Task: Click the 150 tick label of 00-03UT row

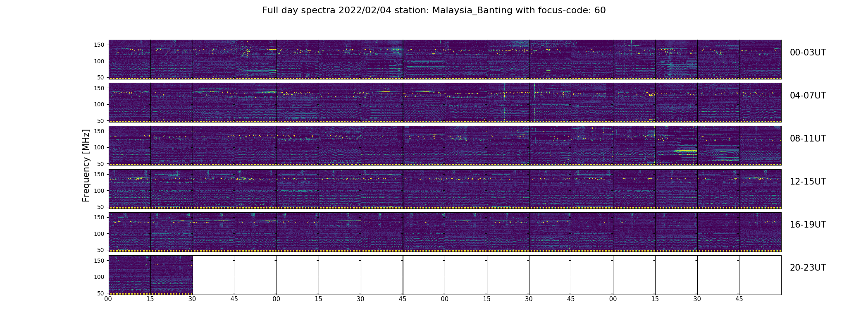Action: [99, 45]
